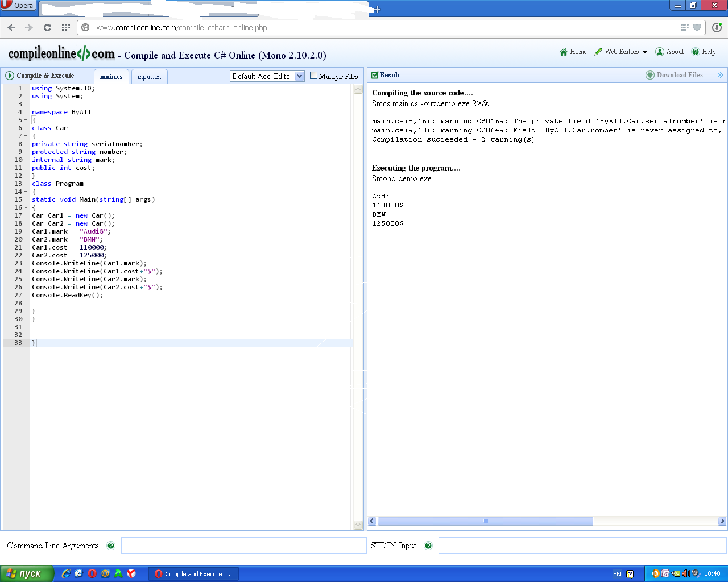This screenshot has width=728, height=582.
Task: Expand result panel with double chevron
Action: [720, 75]
